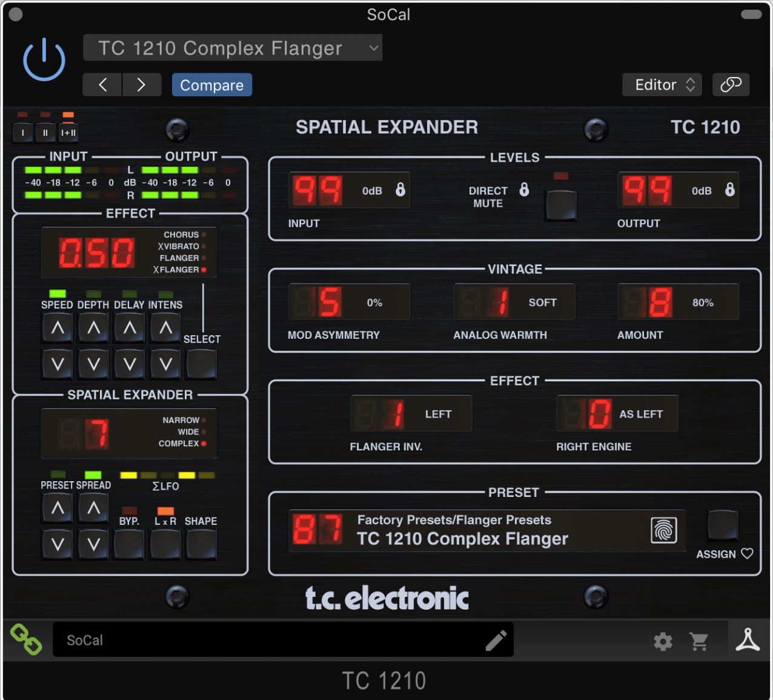Click the green chain link icon
This screenshot has height=700, width=773.
click(x=26, y=640)
